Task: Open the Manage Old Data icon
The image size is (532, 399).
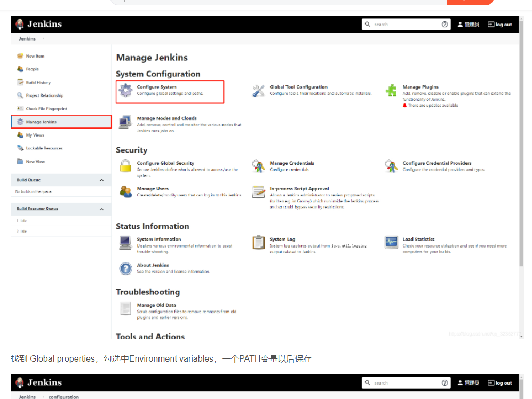Action: click(x=125, y=308)
